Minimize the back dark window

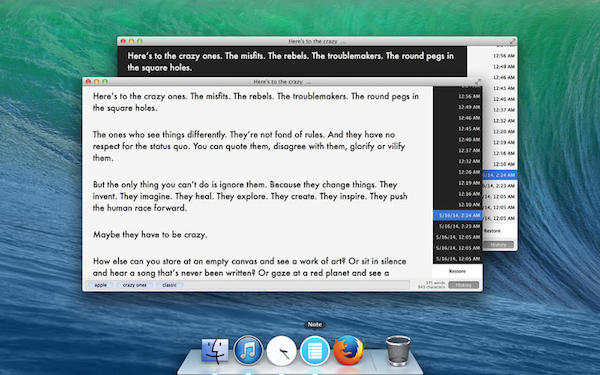(x=131, y=41)
